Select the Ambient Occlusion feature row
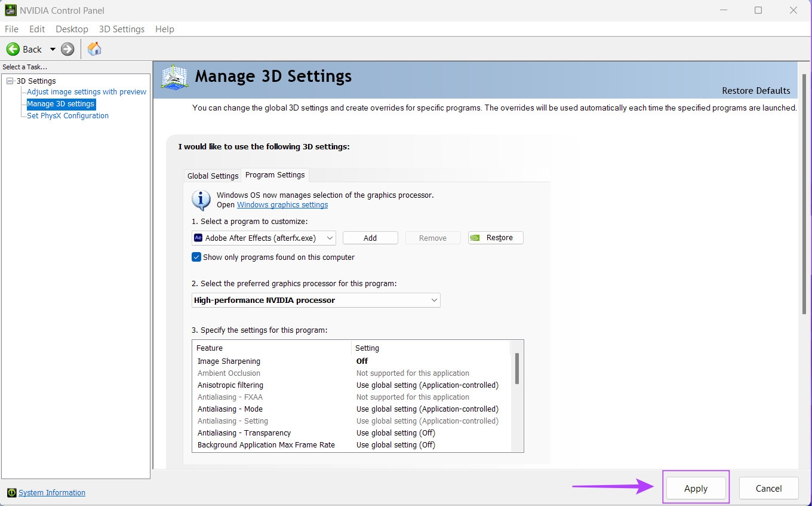This screenshot has height=506, width=812. tap(351, 373)
